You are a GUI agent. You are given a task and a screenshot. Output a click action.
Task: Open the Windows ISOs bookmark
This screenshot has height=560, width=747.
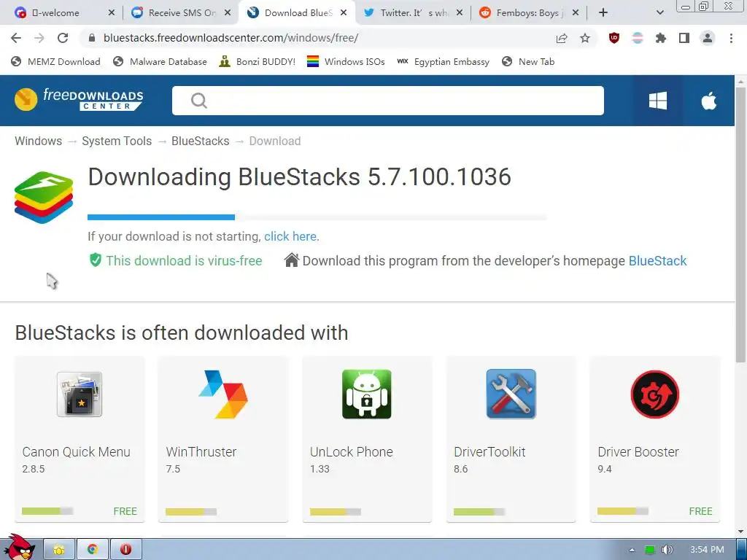[346, 62]
